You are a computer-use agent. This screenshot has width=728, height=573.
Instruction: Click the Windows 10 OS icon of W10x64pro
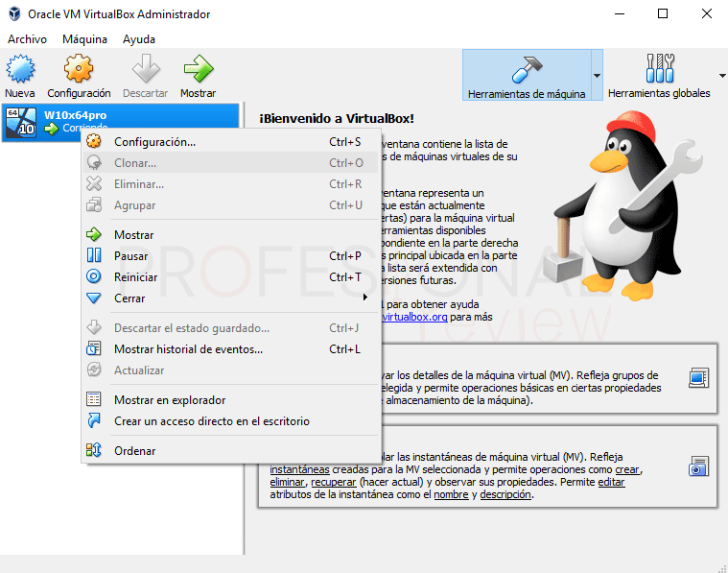[x=21, y=122]
